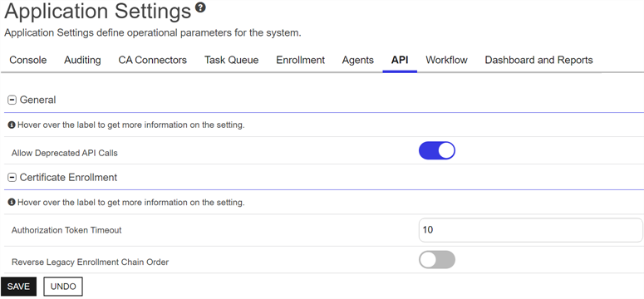Screen dimensions: 644x299
Task: Select the active API tab
Action: (400, 60)
